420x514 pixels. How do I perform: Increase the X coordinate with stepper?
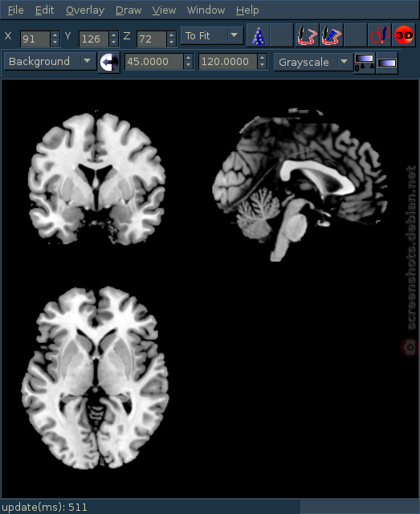pos(55,35)
